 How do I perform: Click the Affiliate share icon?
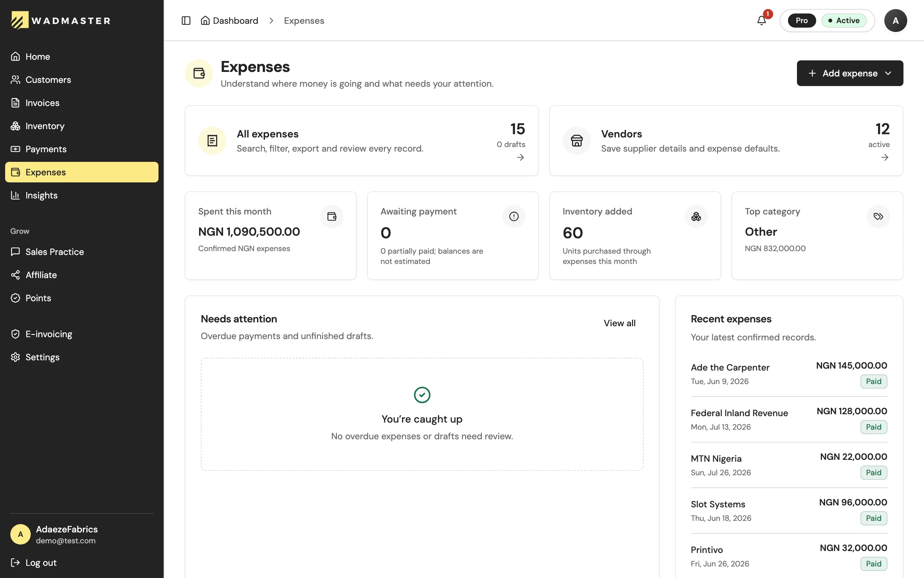click(15, 275)
